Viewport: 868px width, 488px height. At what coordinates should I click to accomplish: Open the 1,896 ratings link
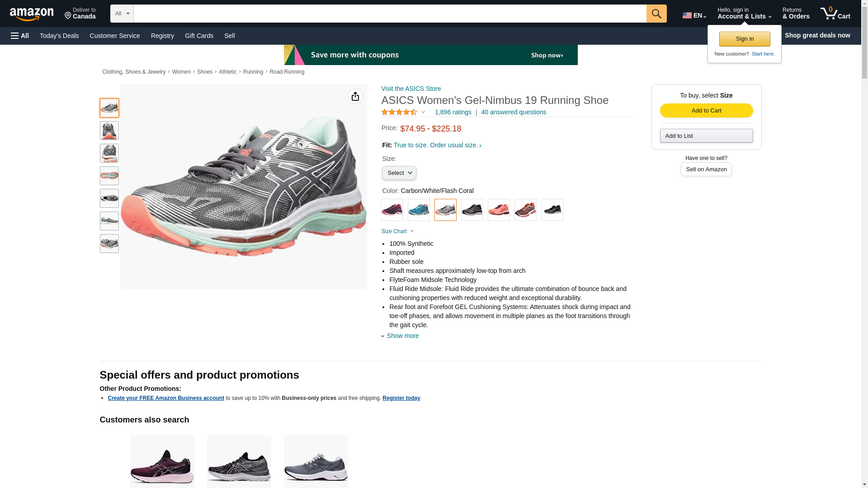(453, 112)
